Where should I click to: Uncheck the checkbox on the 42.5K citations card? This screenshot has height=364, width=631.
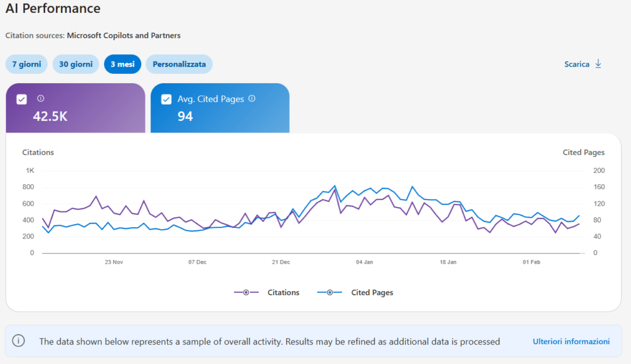(x=22, y=99)
